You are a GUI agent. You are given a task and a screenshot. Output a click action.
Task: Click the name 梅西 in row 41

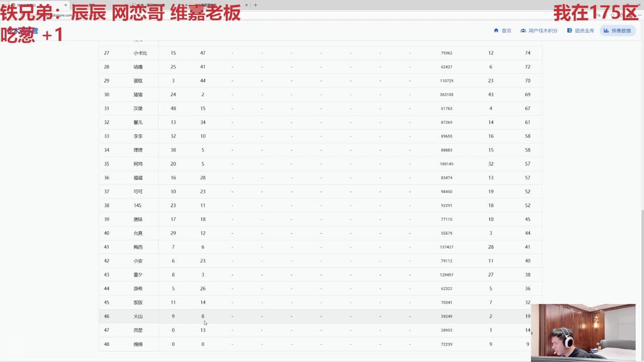138,247
